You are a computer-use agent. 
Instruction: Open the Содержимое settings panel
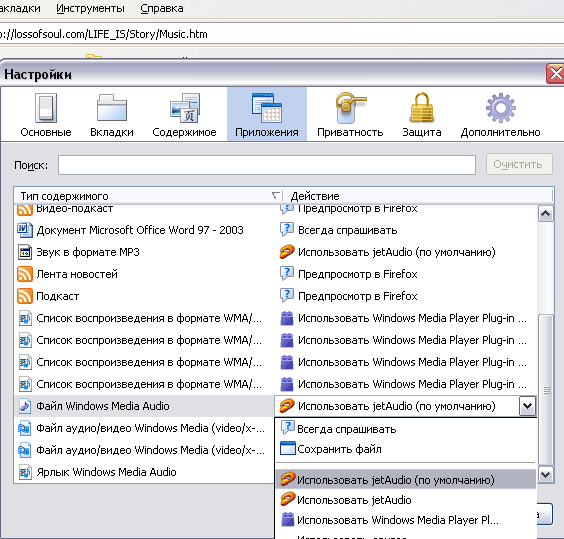click(x=184, y=115)
